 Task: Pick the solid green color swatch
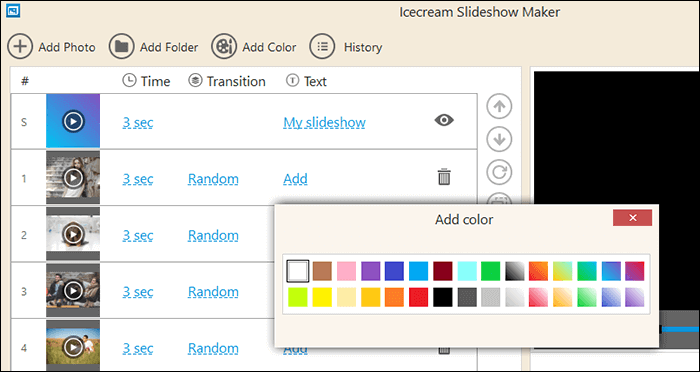pos(491,271)
